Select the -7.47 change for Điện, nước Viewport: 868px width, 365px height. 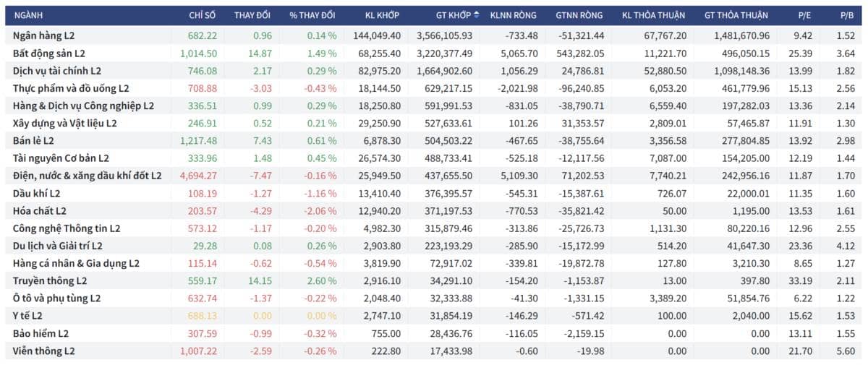coord(260,176)
